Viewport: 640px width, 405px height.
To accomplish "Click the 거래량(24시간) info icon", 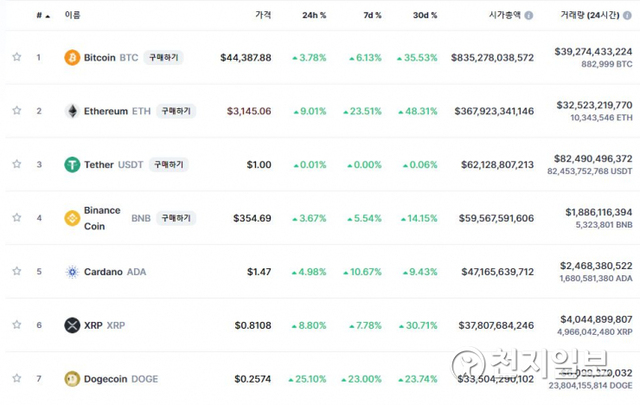I will point(627,16).
